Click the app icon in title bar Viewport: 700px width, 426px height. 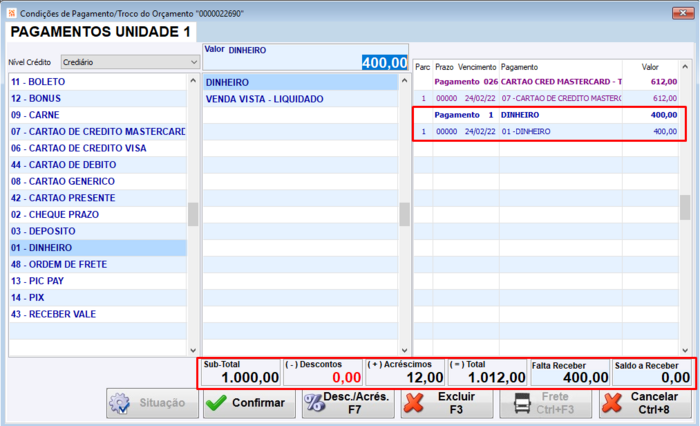12,13
